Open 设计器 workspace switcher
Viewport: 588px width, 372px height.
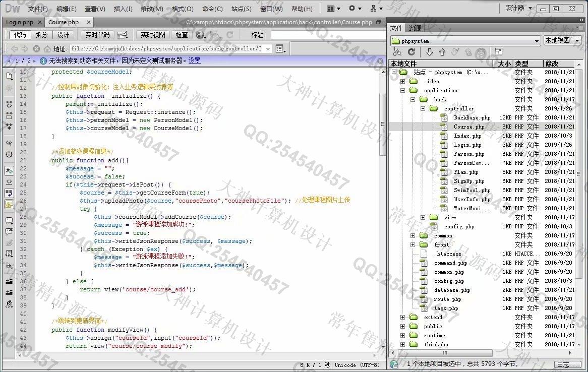pyautogui.click(x=518, y=8)
